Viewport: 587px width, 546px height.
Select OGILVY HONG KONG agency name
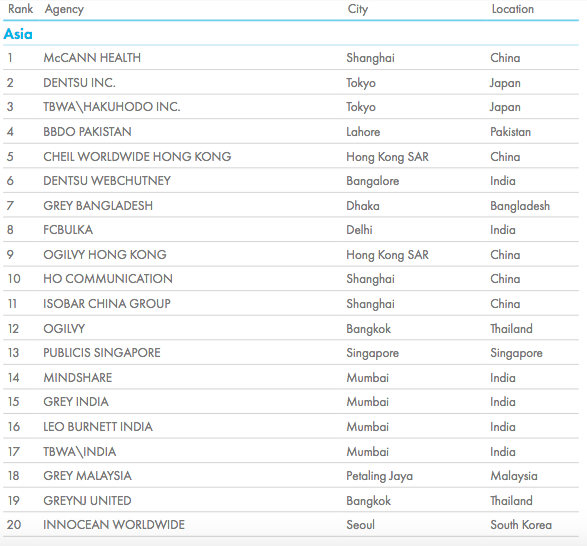pos(105,255)
